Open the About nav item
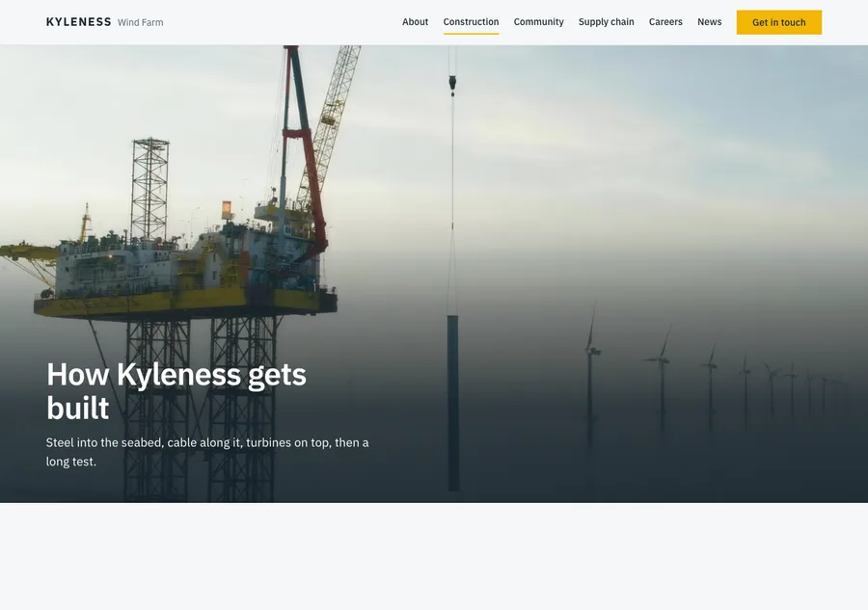 (415, 22)
